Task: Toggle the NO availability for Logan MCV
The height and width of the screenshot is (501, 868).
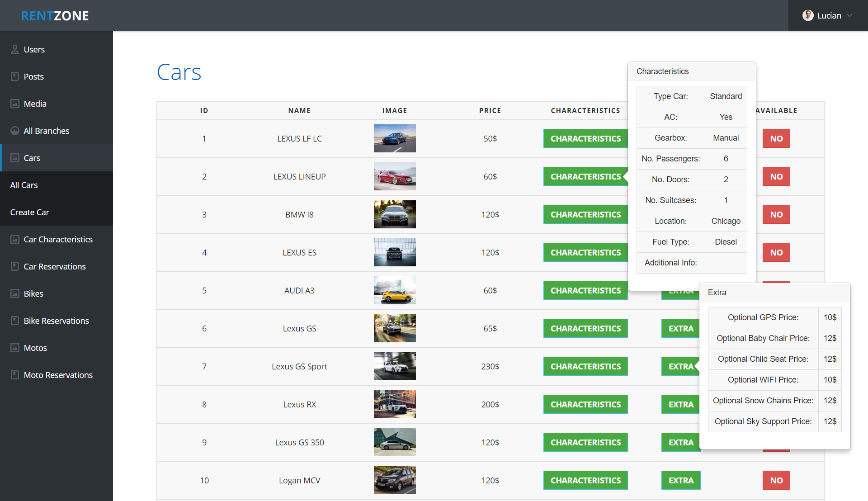Action: click(x=776, y=480)
